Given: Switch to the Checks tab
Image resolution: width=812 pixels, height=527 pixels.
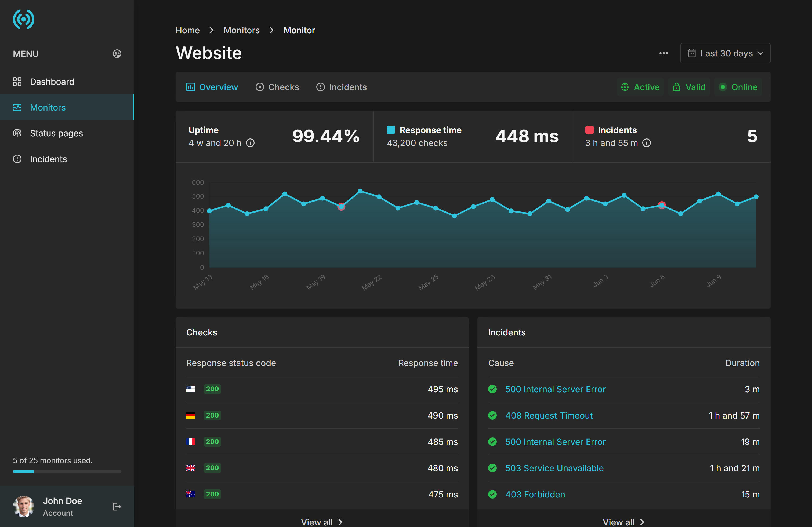Looking at the screenshot, I should pyautogui.click(x=277, y=87).
